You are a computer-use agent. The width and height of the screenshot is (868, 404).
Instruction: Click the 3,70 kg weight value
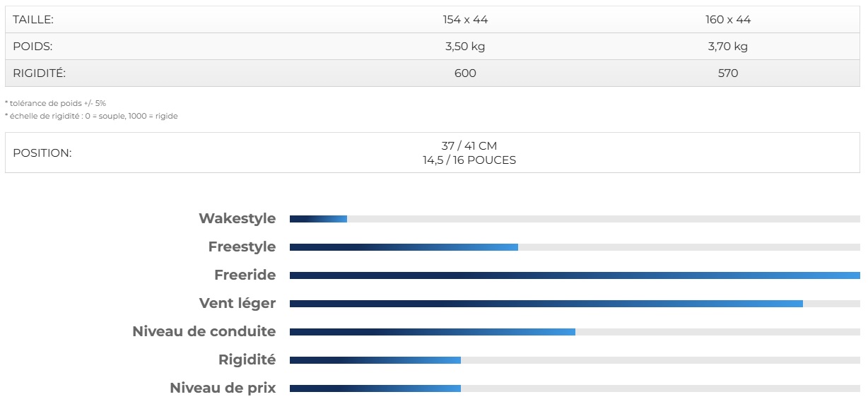[x=727, y=47]
